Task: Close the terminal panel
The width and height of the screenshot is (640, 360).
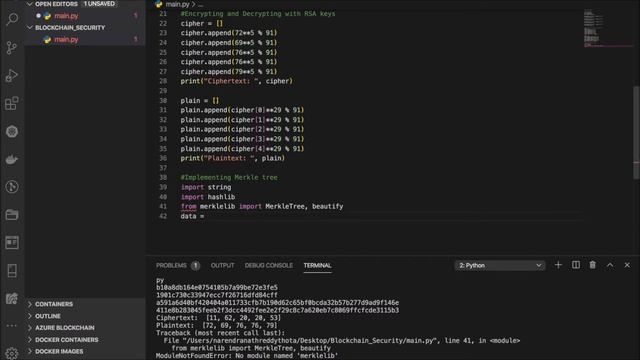Action: coord(627,265)
